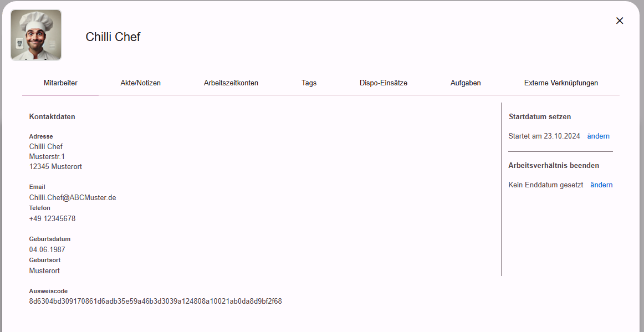This screenshot has height=332, width=644.
Task: Close the employee dialog with the X
Action: click(x=620, y=21)
